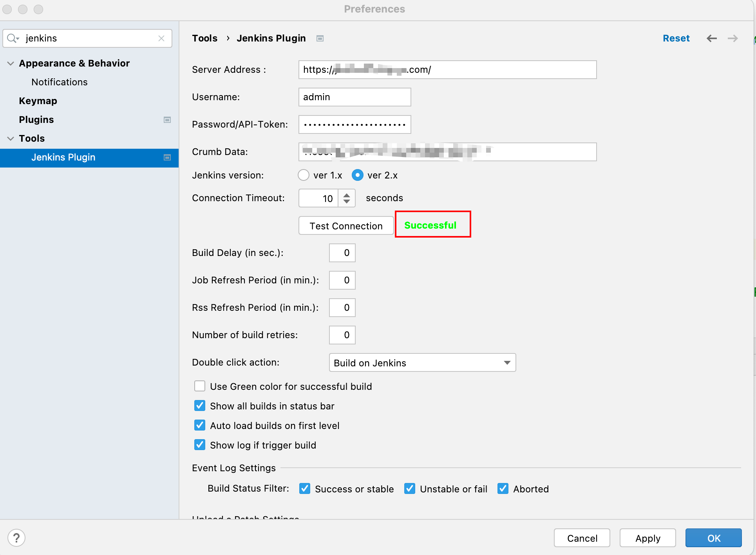Click the Username input field

click(x=354, y=97)
